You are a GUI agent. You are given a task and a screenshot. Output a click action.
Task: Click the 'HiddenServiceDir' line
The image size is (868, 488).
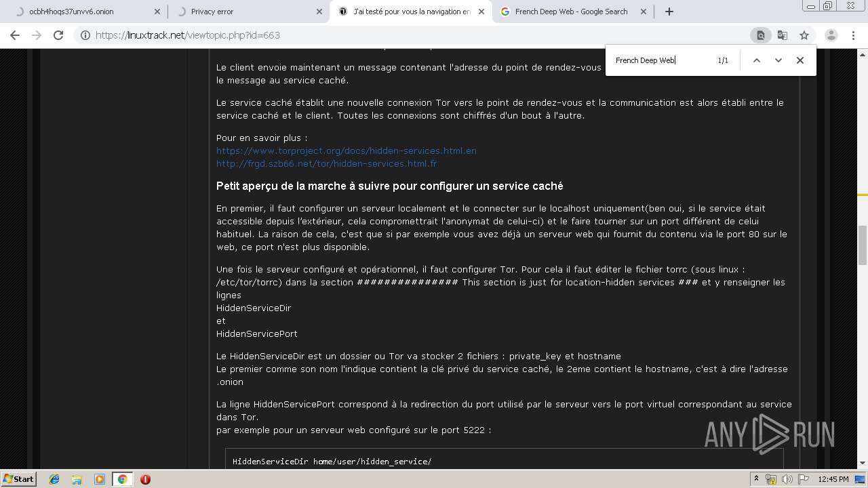(x=254, y=308)
